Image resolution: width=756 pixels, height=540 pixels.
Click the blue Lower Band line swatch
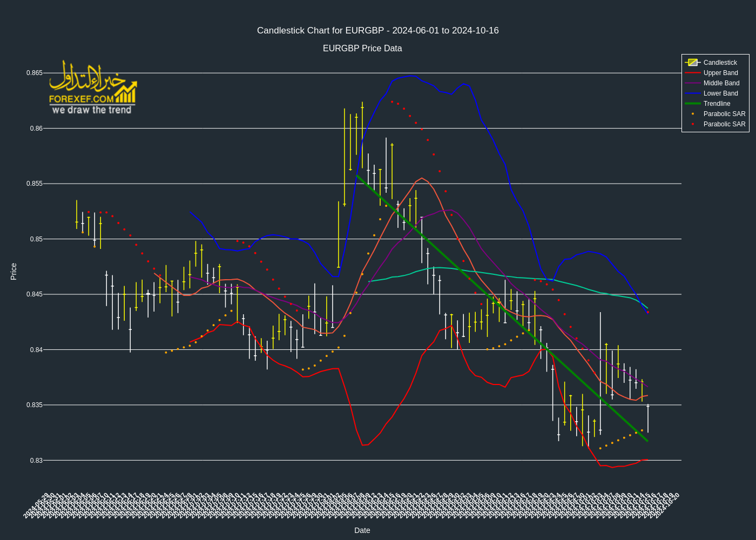(x=693, y=93)
